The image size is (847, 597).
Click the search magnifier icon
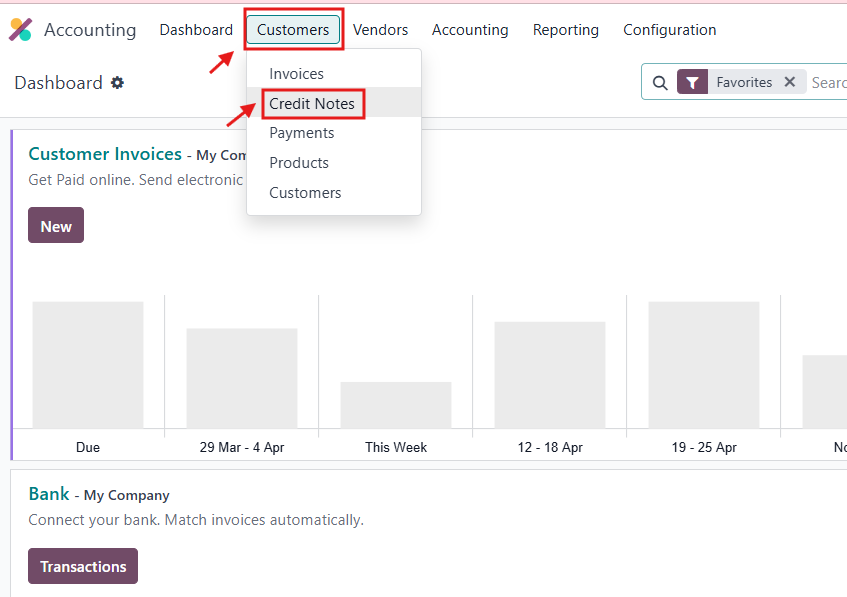[660, 83]
